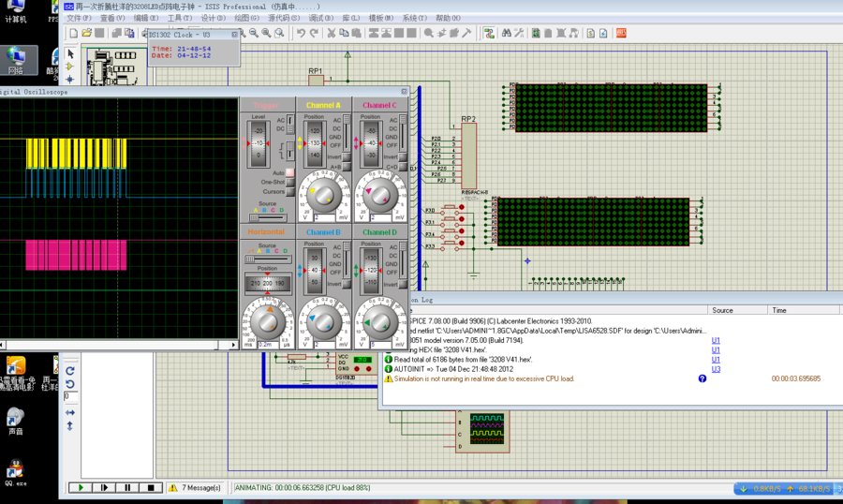
Task: Open the 文件 (File) menu
Action: [80, 18]
